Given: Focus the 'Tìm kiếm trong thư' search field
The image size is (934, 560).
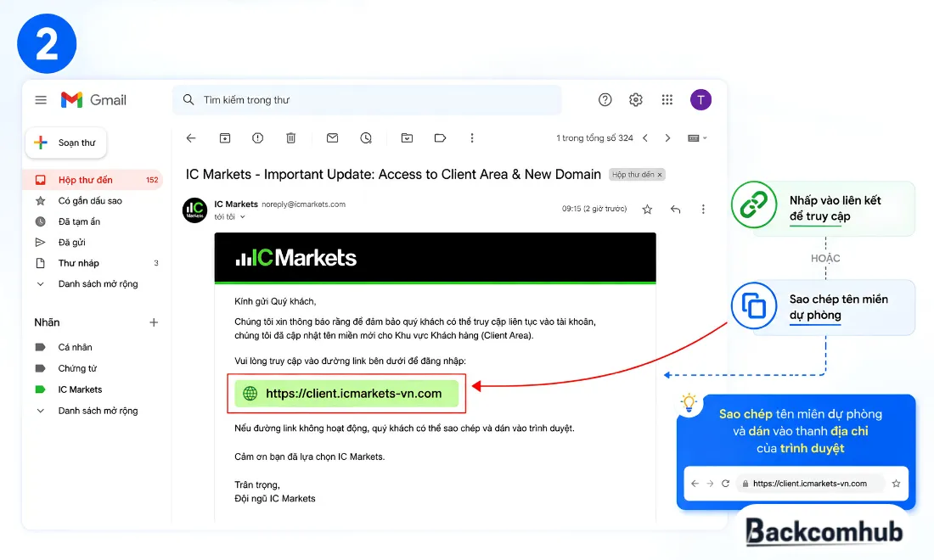Looking at the screenshot, I should tap(367, 100).
